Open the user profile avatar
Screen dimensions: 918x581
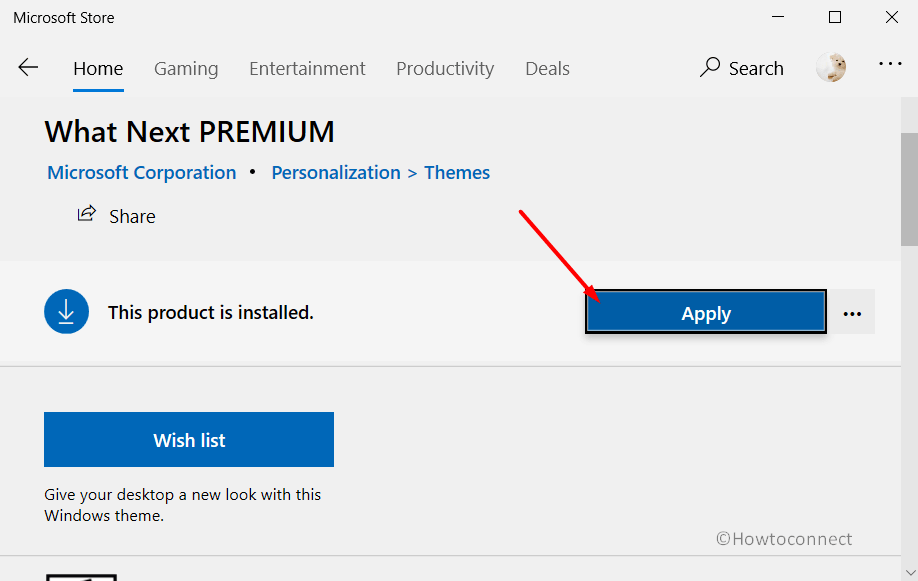831,67
